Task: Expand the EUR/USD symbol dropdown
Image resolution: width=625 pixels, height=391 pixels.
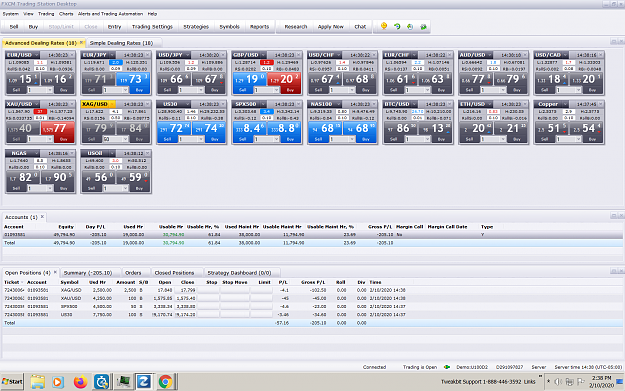Action: click(36, 55)
